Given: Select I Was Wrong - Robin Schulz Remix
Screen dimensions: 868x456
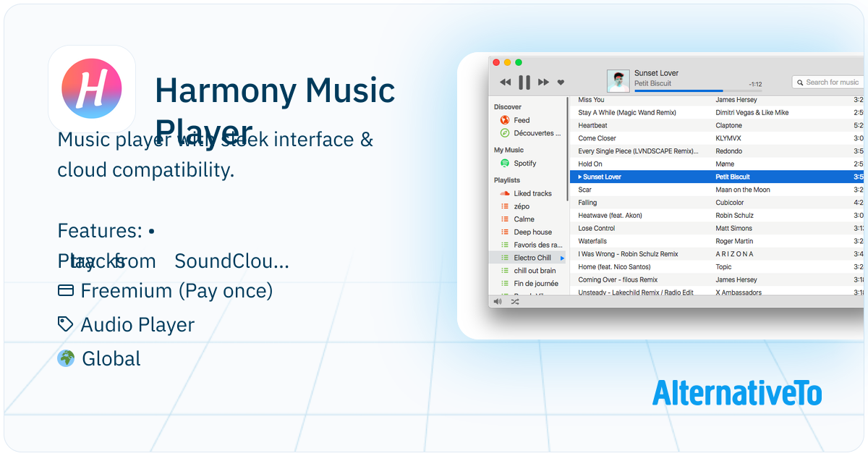Looking at the screenshot, I should [717, 254].
